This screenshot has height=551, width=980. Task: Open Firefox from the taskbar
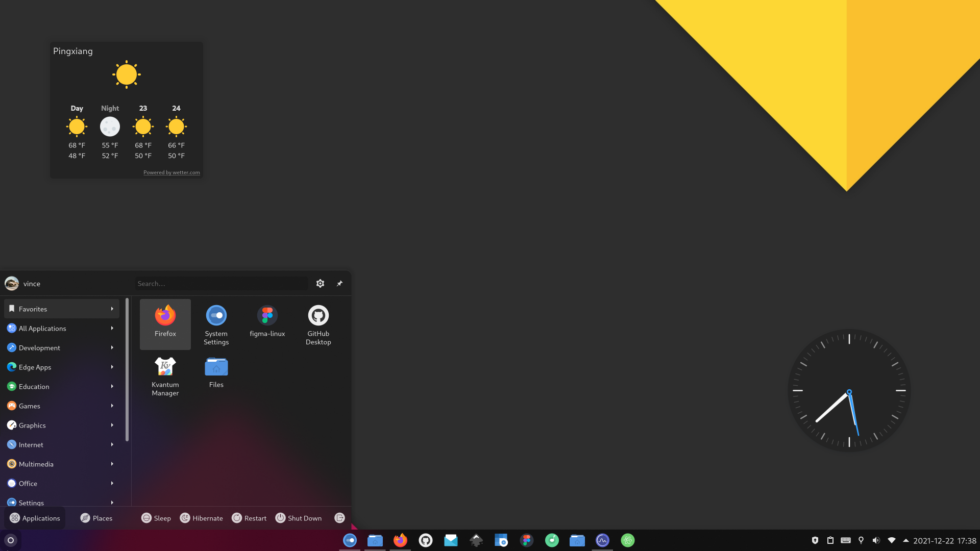[x=400, y=540]
